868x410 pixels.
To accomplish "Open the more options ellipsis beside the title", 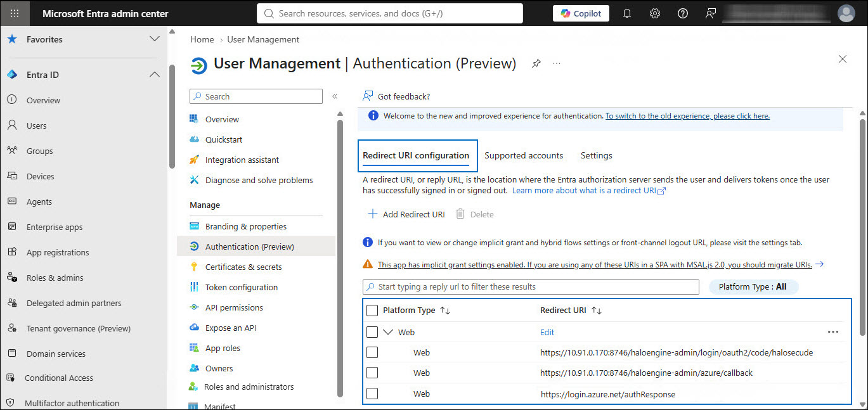I will point(557,63).
